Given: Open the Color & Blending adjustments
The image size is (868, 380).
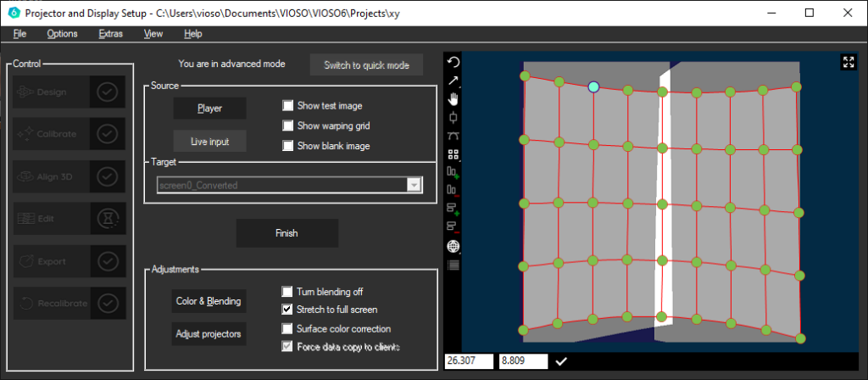Looking at the screenshot, I should [209, 300].
